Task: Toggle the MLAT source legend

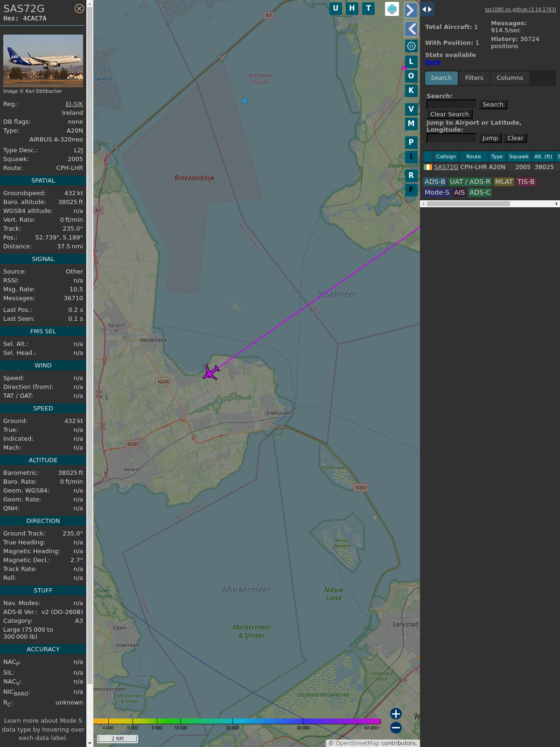Action: click(504, 182)
